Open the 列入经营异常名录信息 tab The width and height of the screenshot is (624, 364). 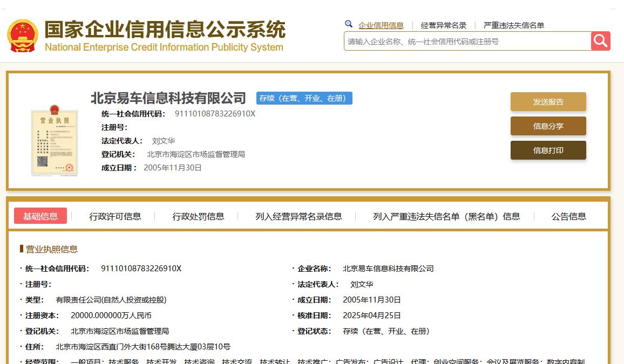[299, 216]
